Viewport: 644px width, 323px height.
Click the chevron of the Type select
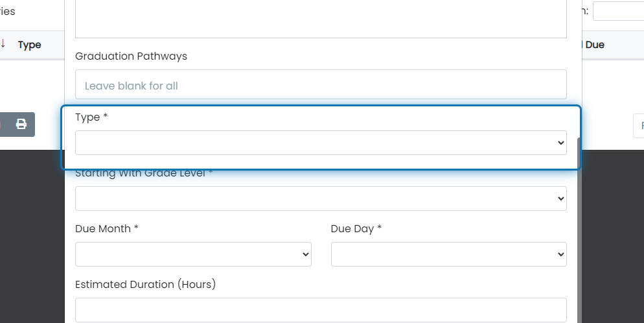[560, 143]
